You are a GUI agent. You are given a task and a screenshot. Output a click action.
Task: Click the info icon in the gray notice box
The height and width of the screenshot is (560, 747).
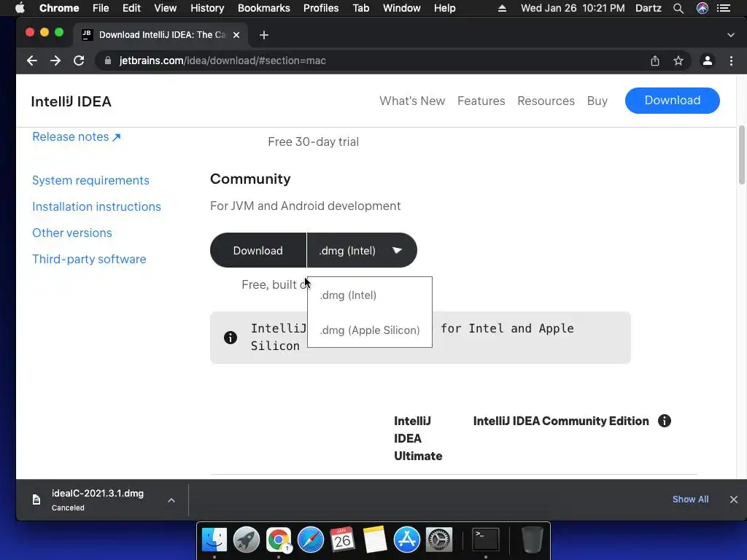click(231, 338)
